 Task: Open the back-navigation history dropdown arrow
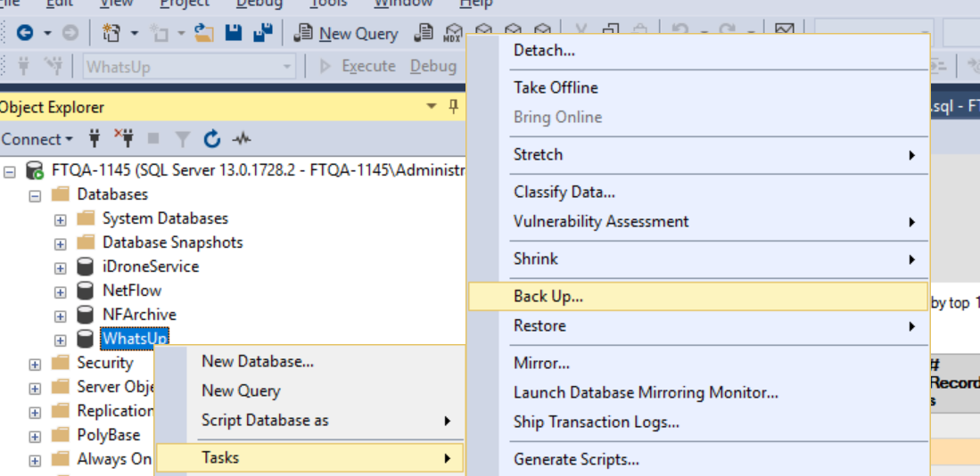(48, 32)
